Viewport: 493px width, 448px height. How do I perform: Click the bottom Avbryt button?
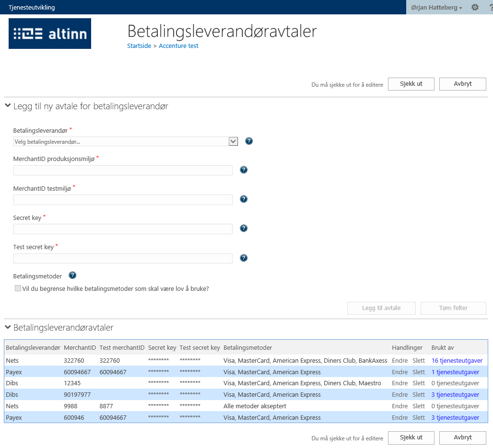coord(462,437)
